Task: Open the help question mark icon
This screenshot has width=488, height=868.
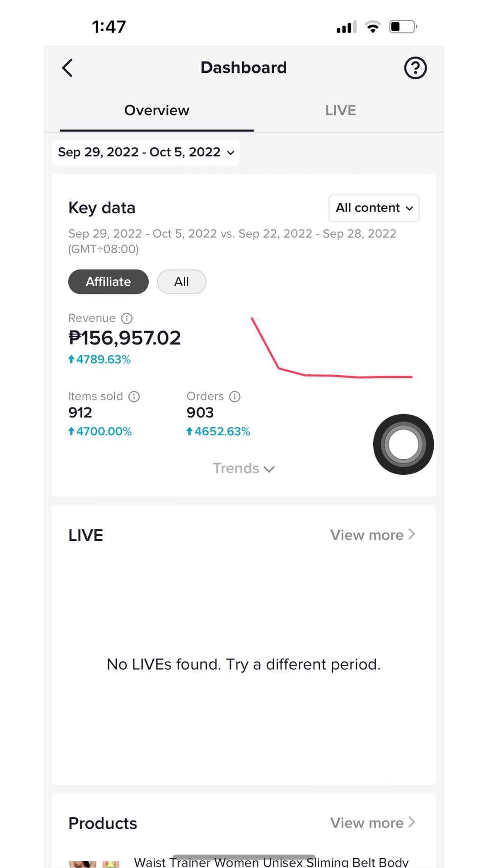Action: [x=415, y=68]
